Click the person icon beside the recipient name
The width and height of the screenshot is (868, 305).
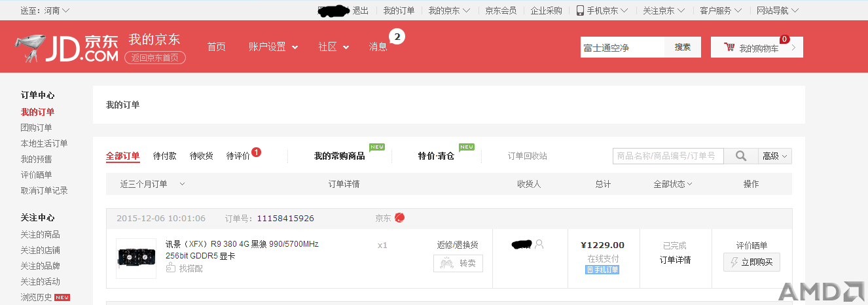[539, 244]
